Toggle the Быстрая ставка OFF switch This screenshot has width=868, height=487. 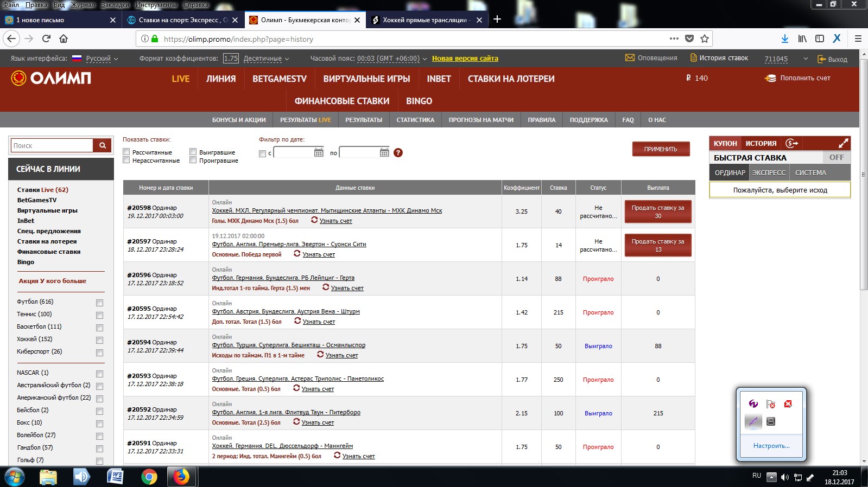pyautogui.click(x=837, y=157)
